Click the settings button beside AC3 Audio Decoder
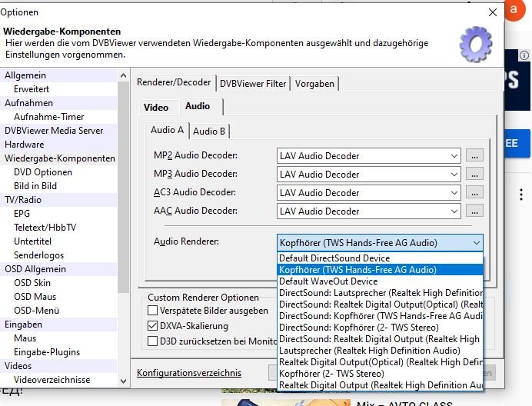 point(475,193)
